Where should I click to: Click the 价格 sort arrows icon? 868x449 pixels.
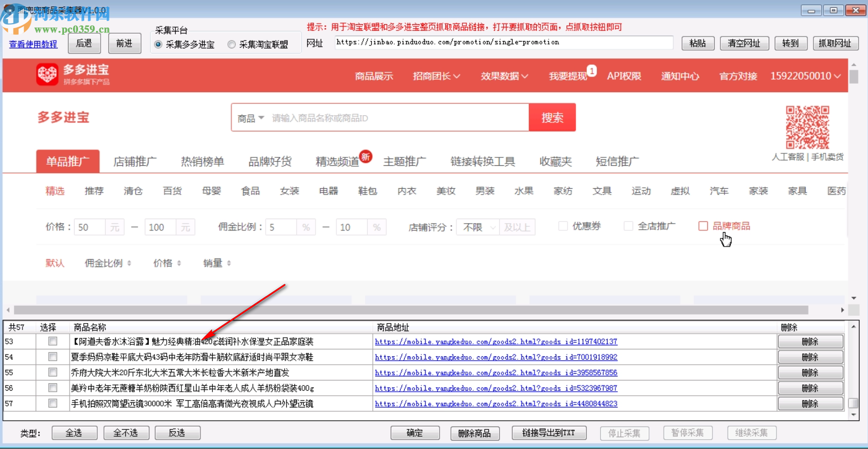pos(179,263)
